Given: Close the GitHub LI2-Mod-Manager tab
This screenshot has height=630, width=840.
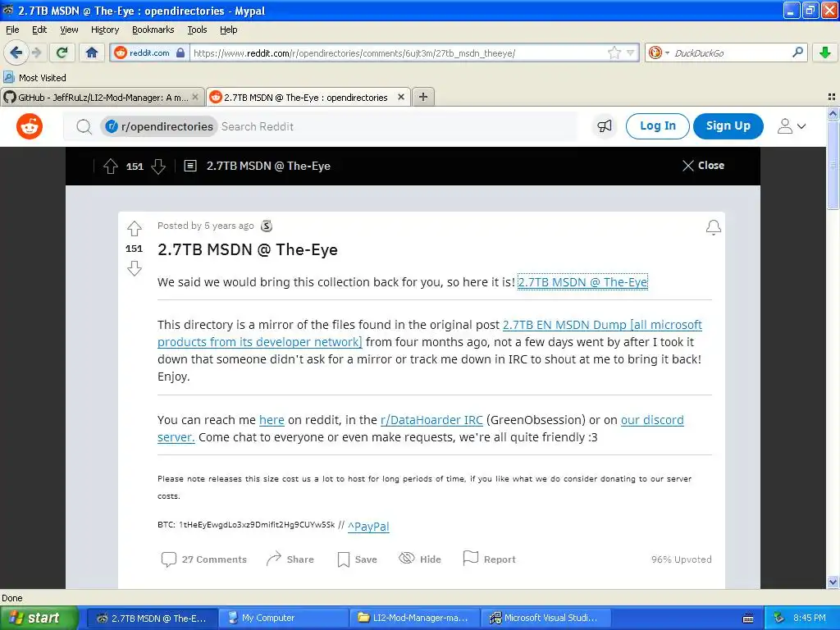Looking at the screenshot, I should 195,97.
